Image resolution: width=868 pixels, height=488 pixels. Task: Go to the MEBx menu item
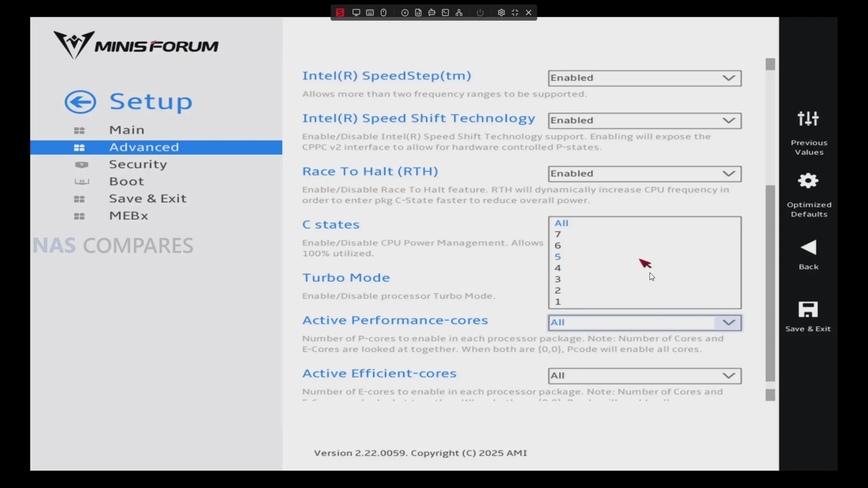129,216
